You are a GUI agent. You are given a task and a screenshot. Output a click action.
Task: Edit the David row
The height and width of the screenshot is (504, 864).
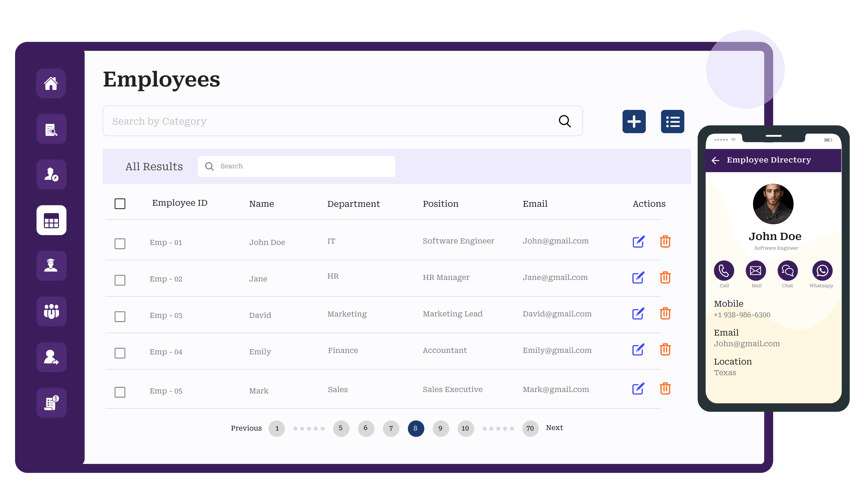[x=638, y=313]
